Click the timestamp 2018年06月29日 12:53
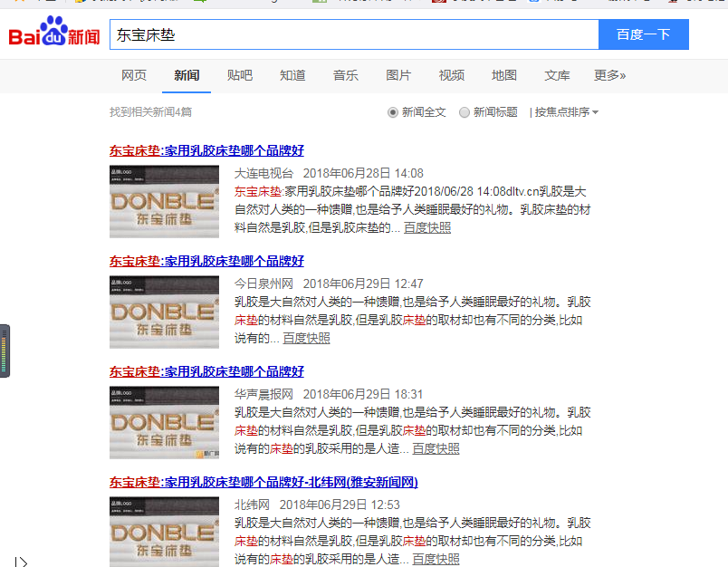Screen dimensions: 728x567 point(340,505)
